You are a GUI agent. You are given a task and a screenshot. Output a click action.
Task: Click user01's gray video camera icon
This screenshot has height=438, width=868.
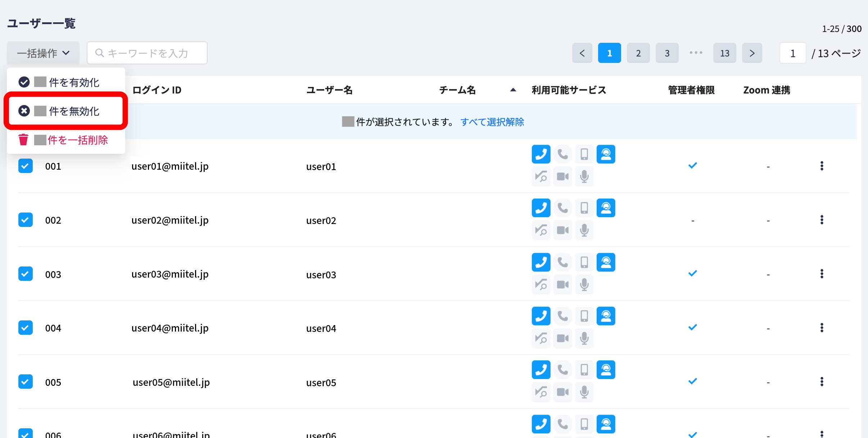coord(562,177)
